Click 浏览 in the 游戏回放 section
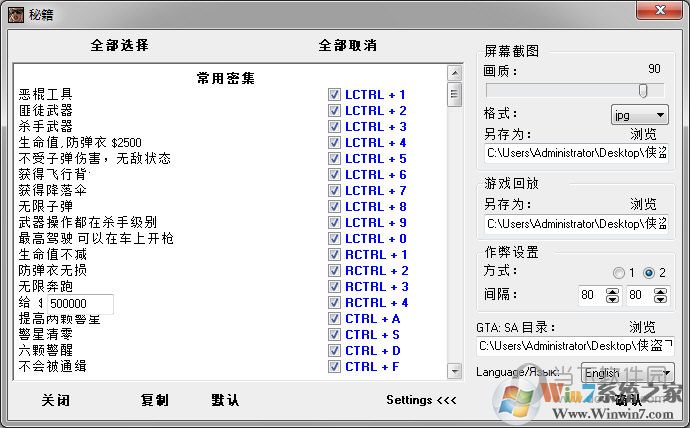 click(x=643, y=204)
